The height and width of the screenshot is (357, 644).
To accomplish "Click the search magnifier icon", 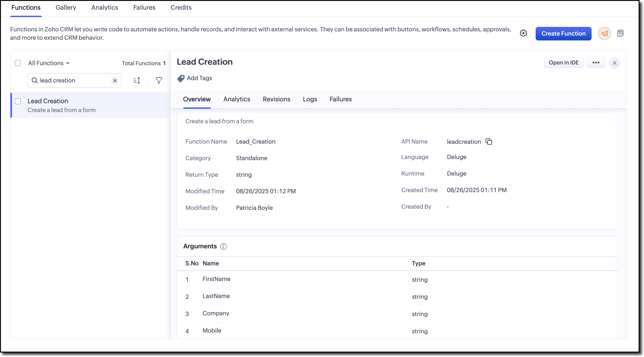I will tap(35, 80).
